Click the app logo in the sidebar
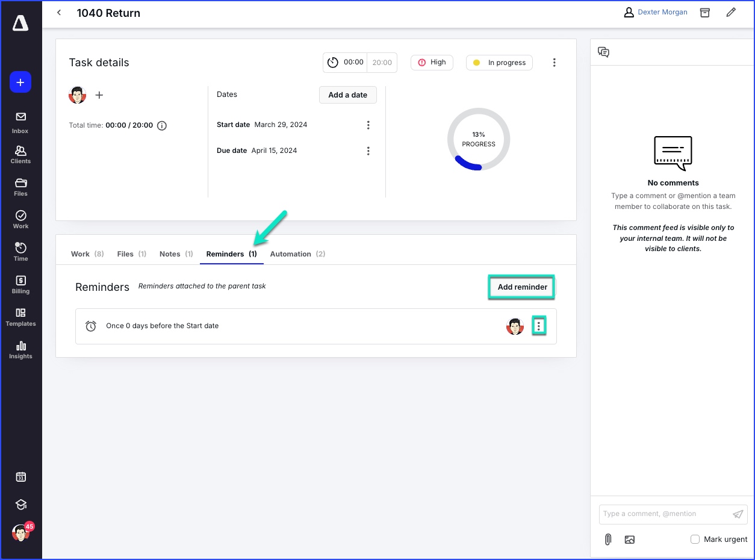The width and height of the screenshot is (755, 560). coord(20,23)
